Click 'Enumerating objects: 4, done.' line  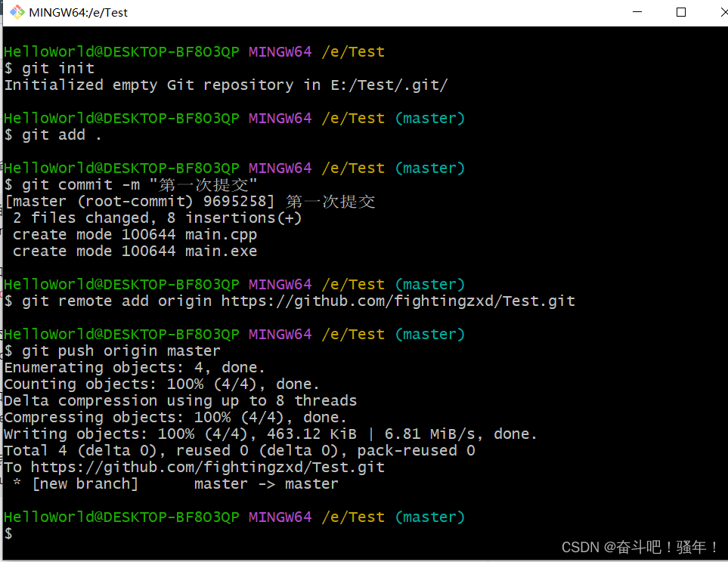[135, 368]
